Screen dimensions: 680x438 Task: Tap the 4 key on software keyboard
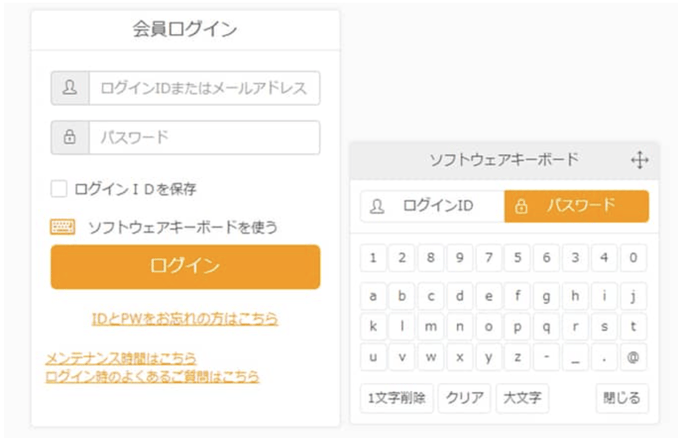(x=604, y=258)
